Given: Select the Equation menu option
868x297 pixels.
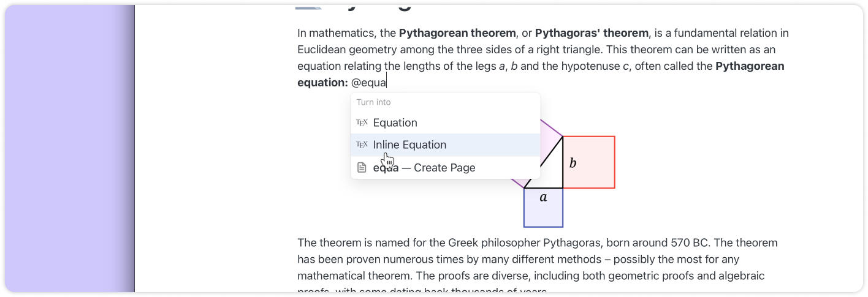Looking at the screenshot, I should [395, 122].
